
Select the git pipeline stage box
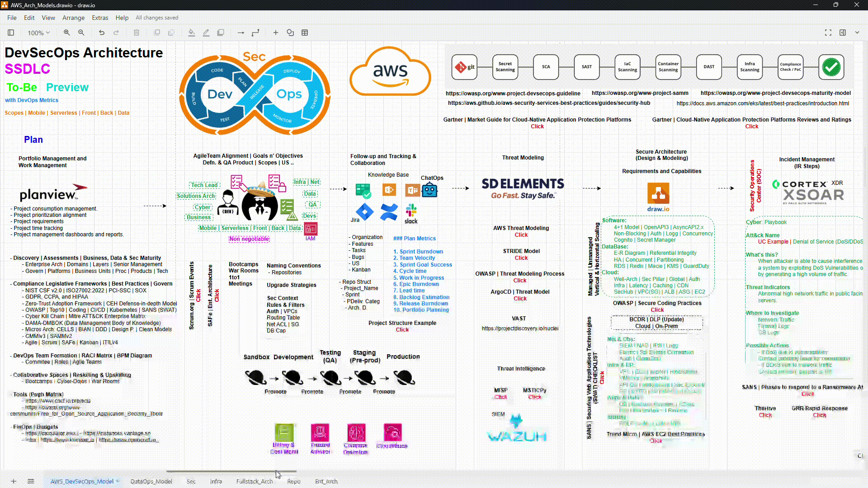tap(464, 67)
